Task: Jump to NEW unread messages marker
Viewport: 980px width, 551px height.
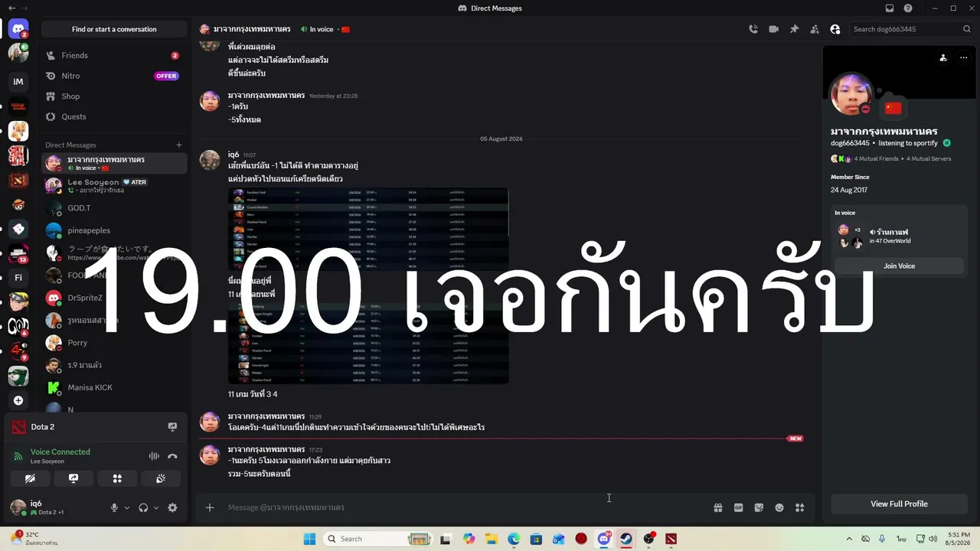Action: click(x=795, y=439)
